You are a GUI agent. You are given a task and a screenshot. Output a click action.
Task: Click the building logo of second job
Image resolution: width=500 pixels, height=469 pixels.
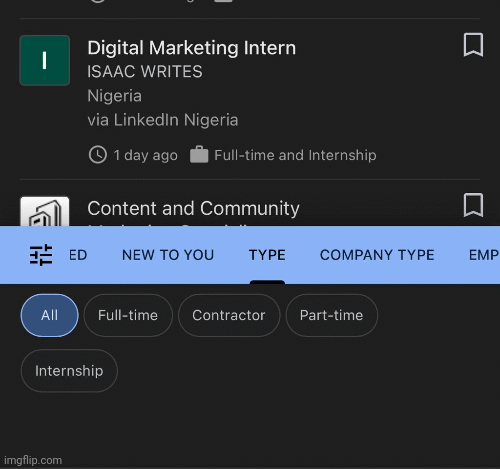45,211
